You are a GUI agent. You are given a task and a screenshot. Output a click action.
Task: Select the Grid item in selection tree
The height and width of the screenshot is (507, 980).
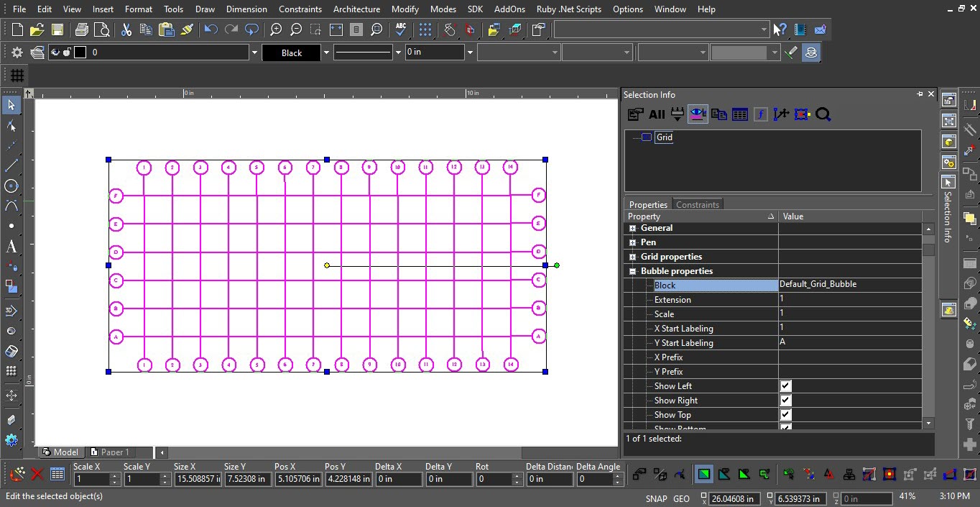pyautogui.click(x=664, y=137)
